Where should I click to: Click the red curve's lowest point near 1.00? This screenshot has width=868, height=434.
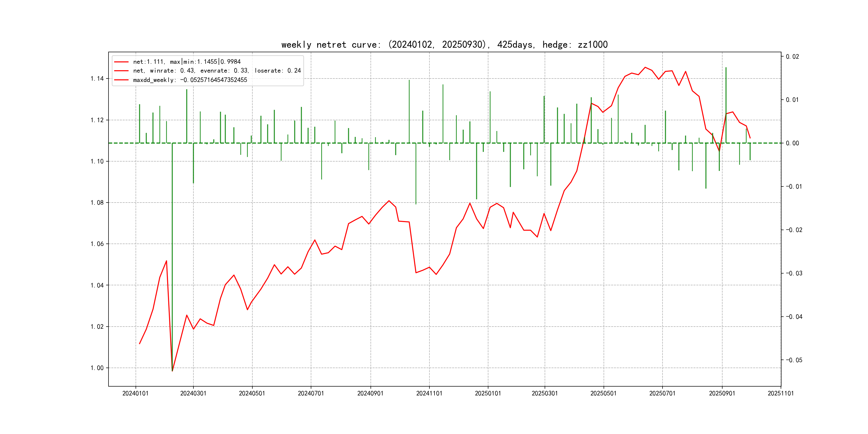tap(172, 371)
